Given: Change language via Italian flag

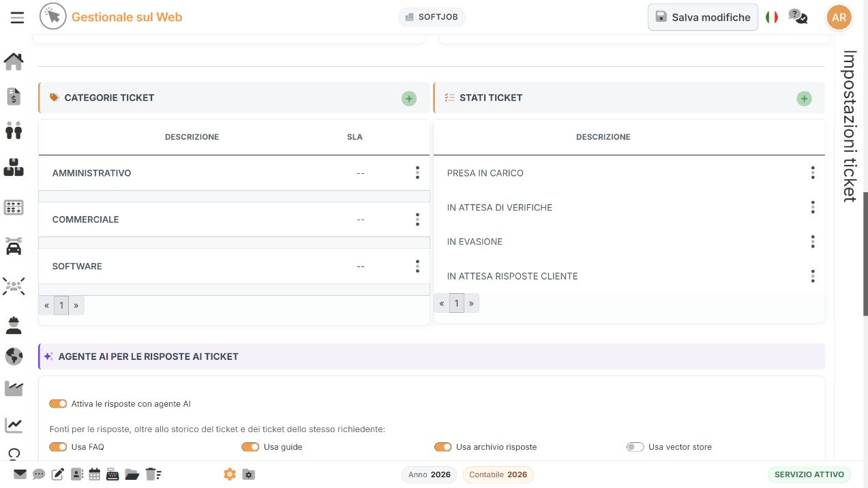Looking at the screenshot, I should tap(772, 17).
